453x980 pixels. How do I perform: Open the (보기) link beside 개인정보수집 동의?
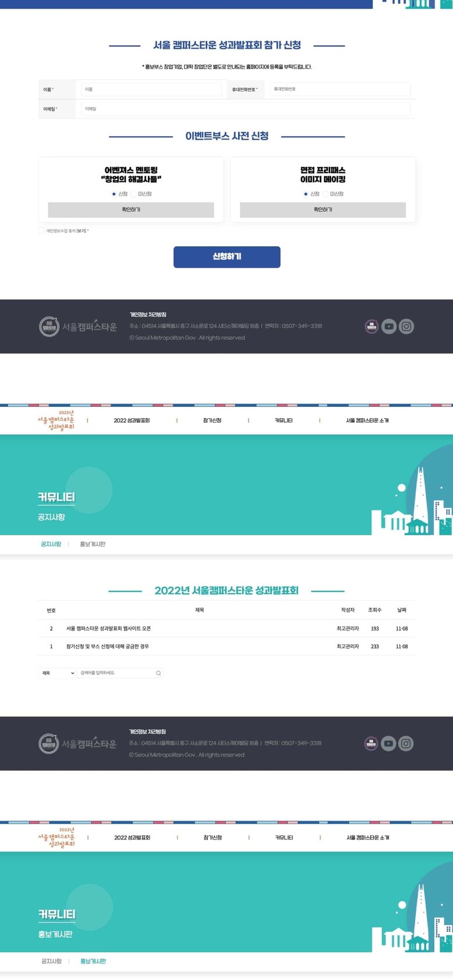[81, 231]
